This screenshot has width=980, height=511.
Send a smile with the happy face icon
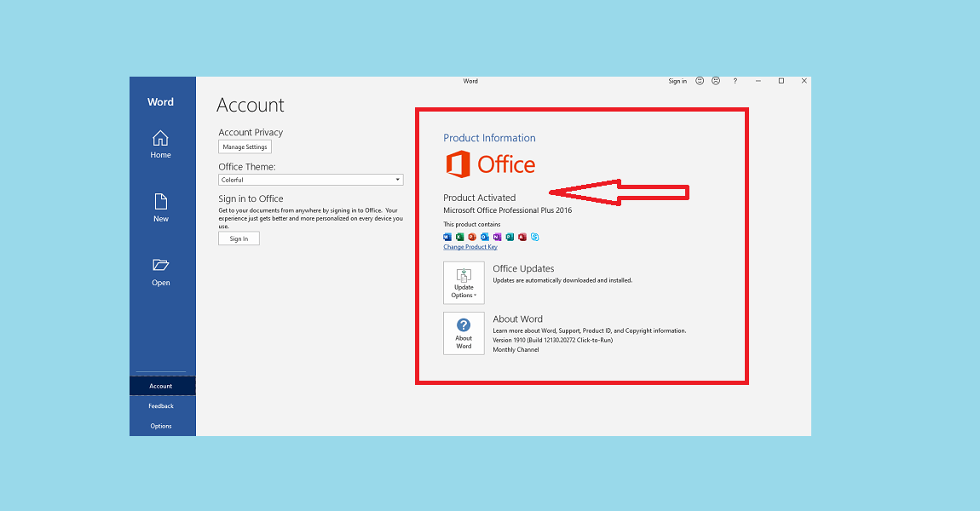[x=700, y=81]
